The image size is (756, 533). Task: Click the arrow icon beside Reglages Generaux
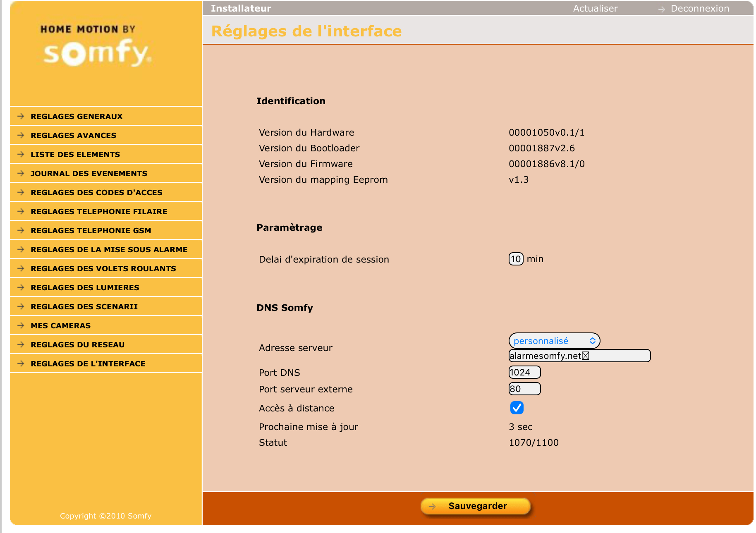[x=21, y=117]
